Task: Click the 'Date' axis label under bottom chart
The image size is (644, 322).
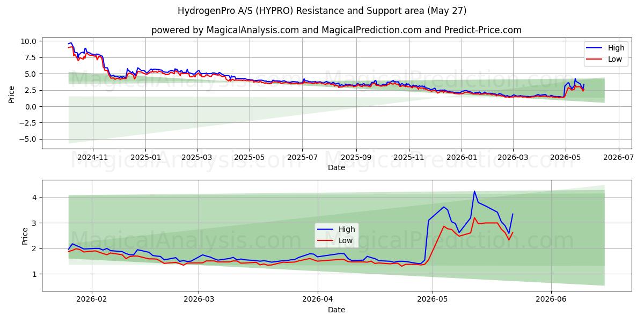Action: (336, 310)
